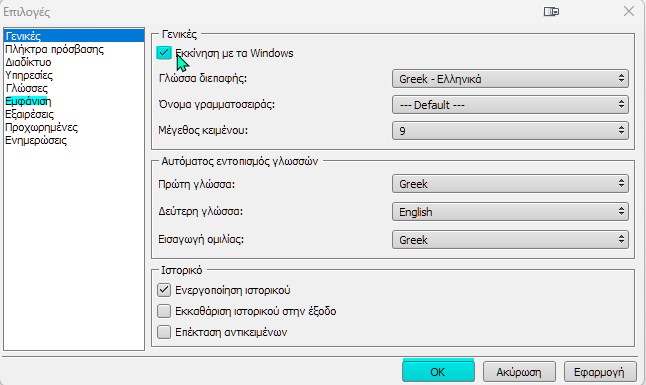
Task: Enable Εκκαθάριση ιστορικού στην έξοδο
Action: [x=164, y=311]
